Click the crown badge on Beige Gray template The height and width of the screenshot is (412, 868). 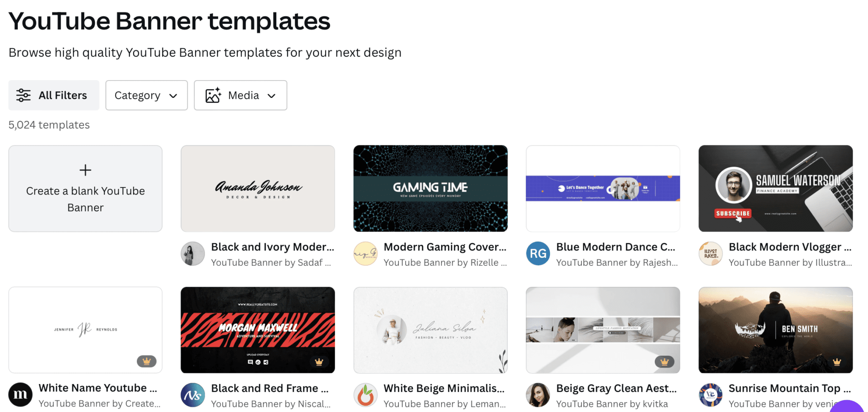pyautogui.click(x=664, y=362)
